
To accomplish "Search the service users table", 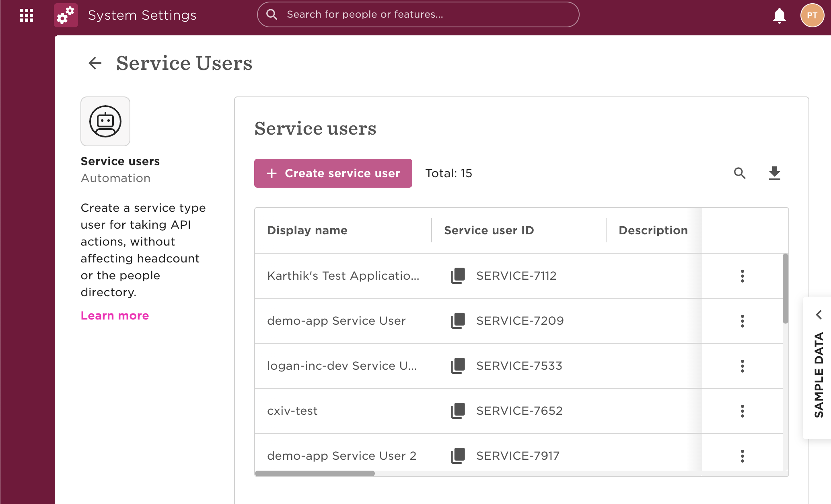I will click(740, 173).
